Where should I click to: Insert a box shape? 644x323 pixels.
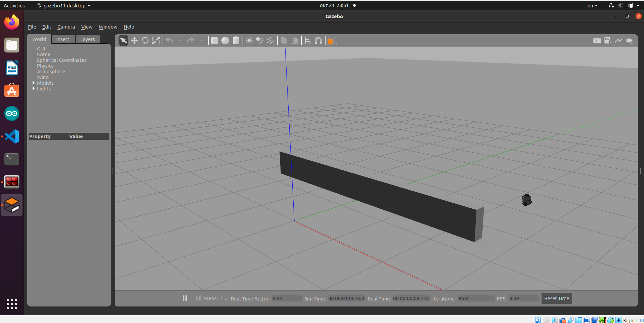(214, 41)
